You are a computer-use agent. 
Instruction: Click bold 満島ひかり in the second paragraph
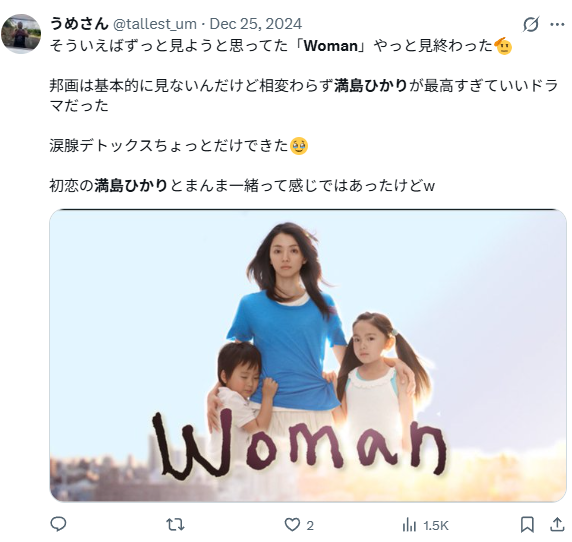371,86
